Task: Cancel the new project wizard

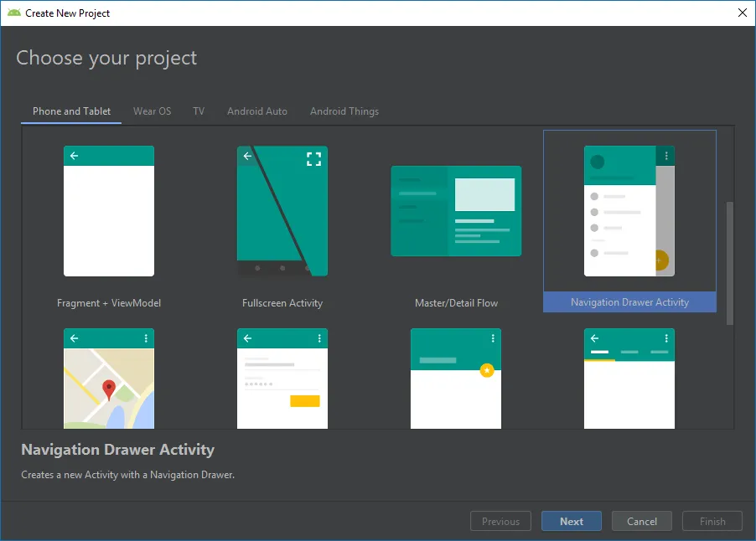Action: [641, 520]
